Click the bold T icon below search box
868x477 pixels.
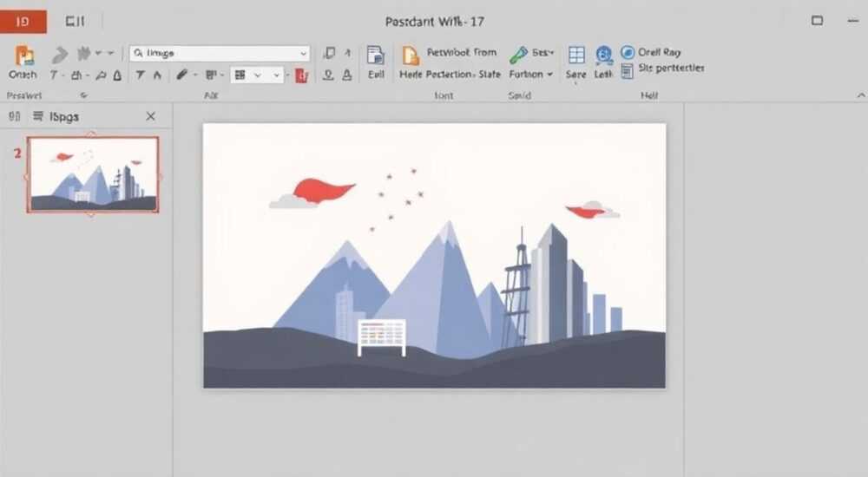[x=140, y=75]
